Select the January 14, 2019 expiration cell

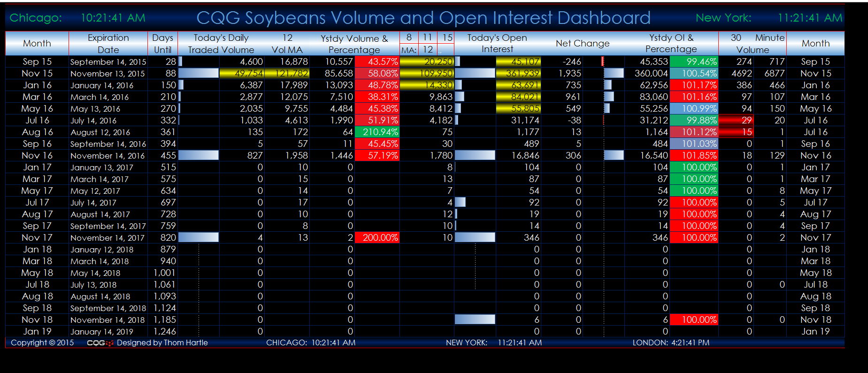(108, 331)
